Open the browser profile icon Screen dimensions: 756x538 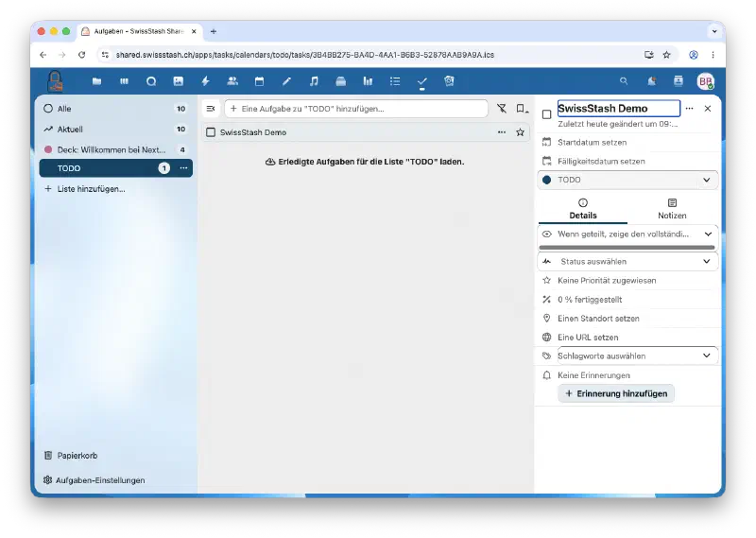694,55
